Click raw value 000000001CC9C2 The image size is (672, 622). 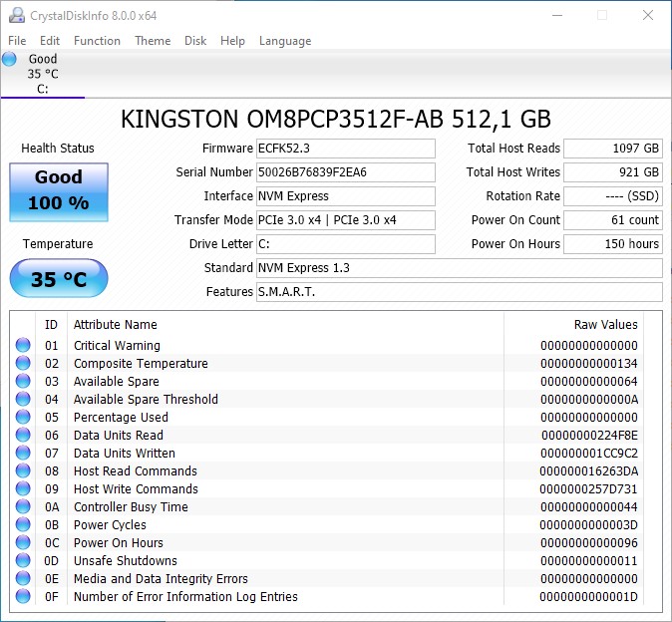point(589,454)
